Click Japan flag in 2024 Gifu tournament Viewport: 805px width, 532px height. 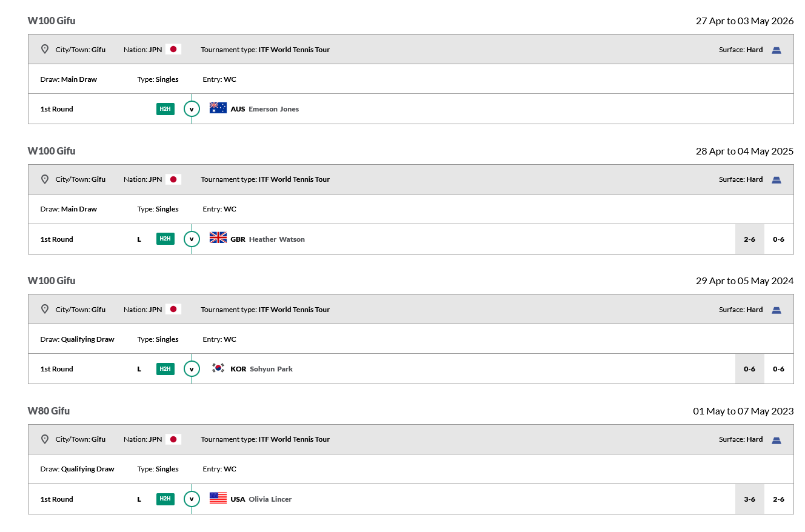[173, 309]
